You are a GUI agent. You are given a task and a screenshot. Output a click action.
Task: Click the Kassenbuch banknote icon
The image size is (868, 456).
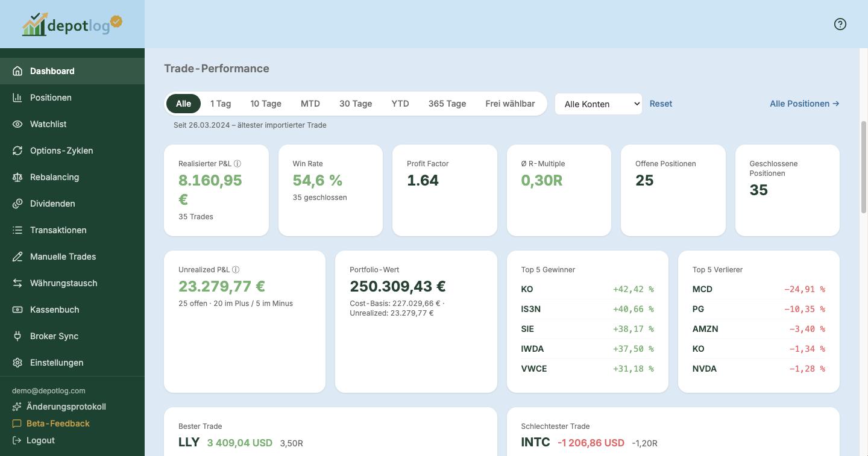(x=17, y=310)
